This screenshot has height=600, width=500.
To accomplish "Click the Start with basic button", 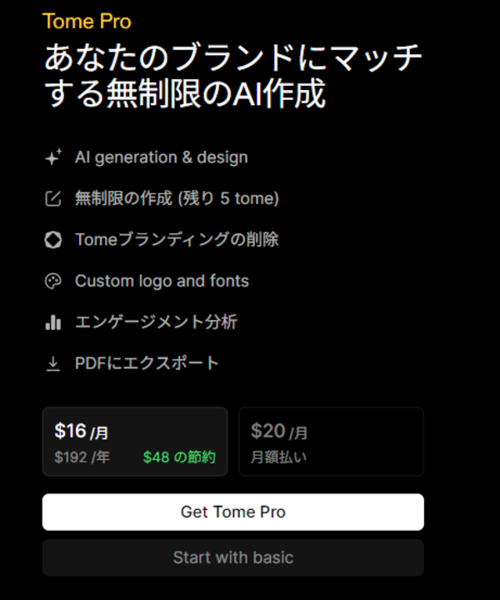I will pos(233,558).
